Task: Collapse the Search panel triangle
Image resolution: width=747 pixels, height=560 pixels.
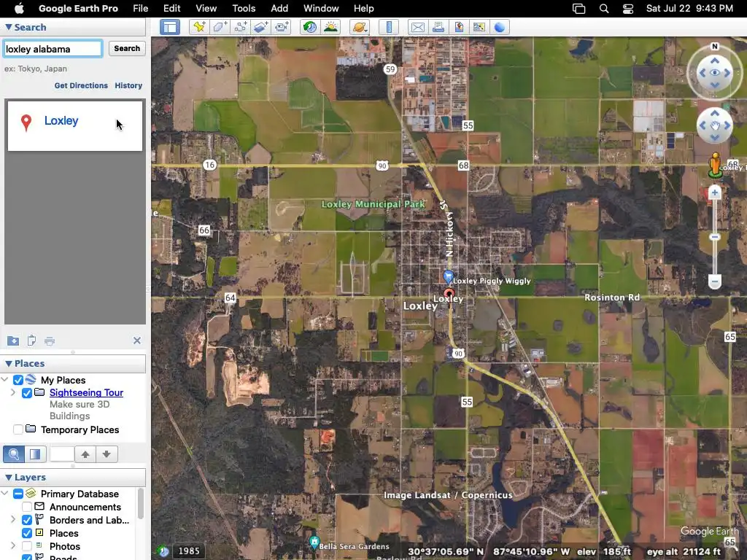Action: [x=8, y=27]
